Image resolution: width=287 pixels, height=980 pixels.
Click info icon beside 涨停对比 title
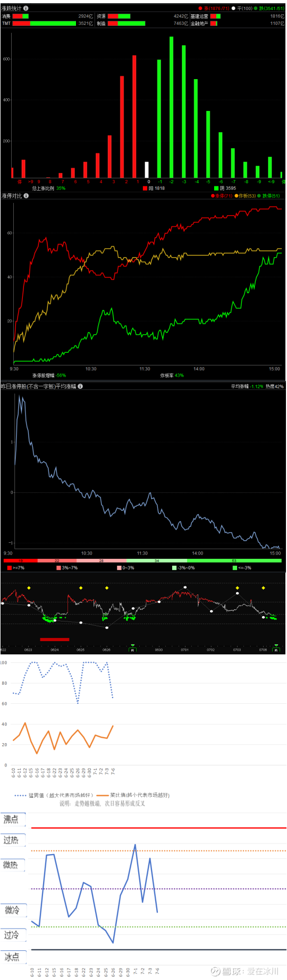[x=26, y=196]
